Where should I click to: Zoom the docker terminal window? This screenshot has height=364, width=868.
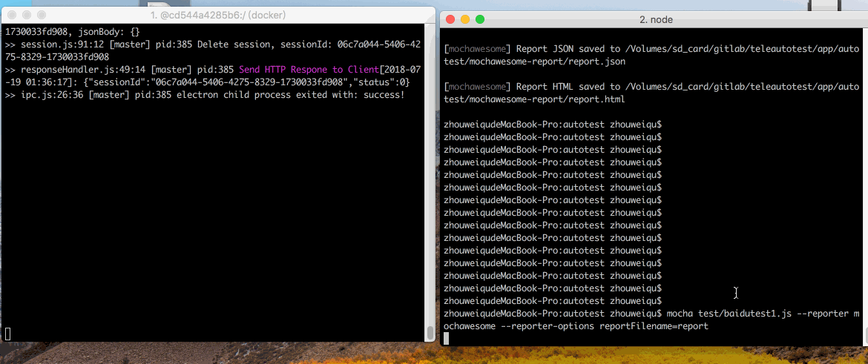[41, 15]
